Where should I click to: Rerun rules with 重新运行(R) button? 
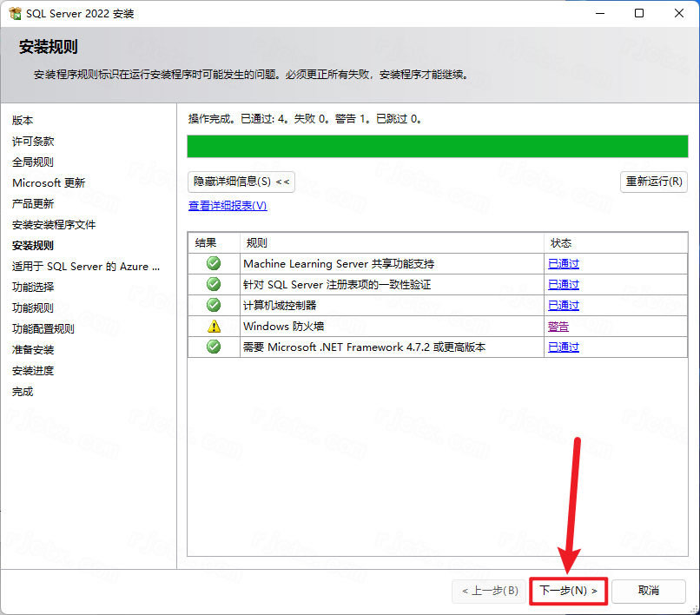654,182
